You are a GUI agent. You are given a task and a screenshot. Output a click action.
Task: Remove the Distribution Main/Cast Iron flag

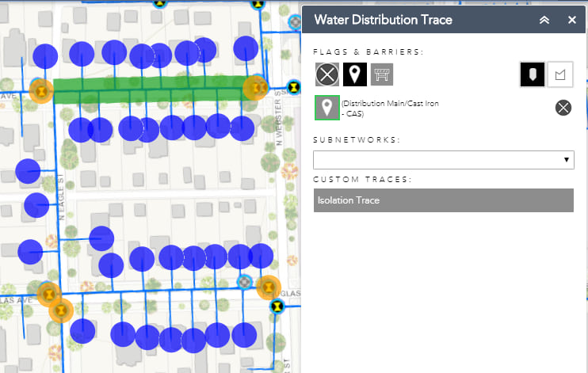563,108
